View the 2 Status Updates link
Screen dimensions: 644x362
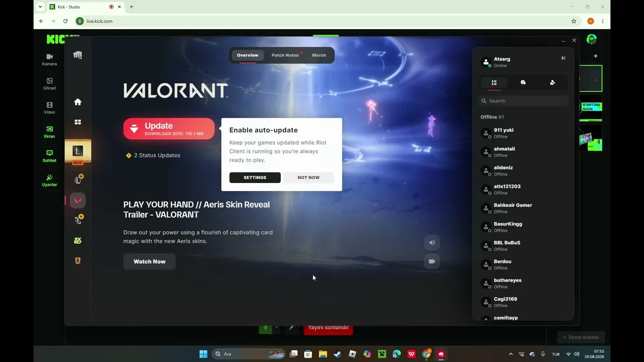pos(153,155)
